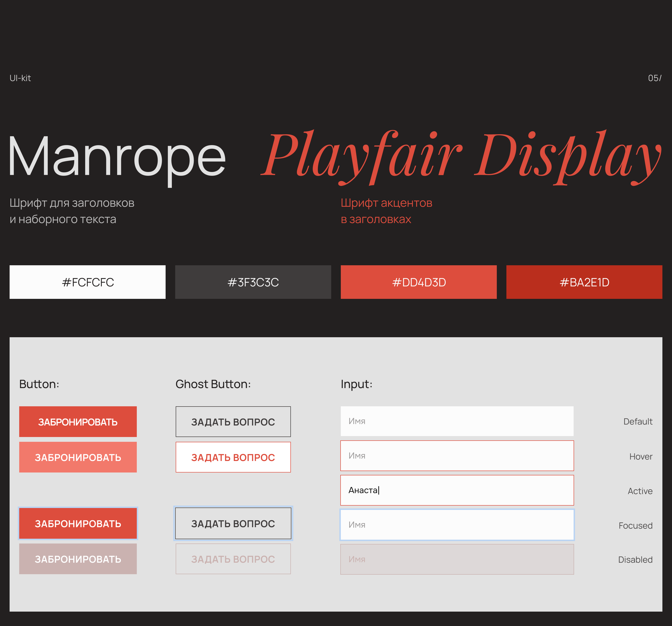672x626 pixels.
Task: Click the focused ЗАДАТЬ ВОПРОС button with blue outline
Action: pyautogui.click(x=233, y=523)
